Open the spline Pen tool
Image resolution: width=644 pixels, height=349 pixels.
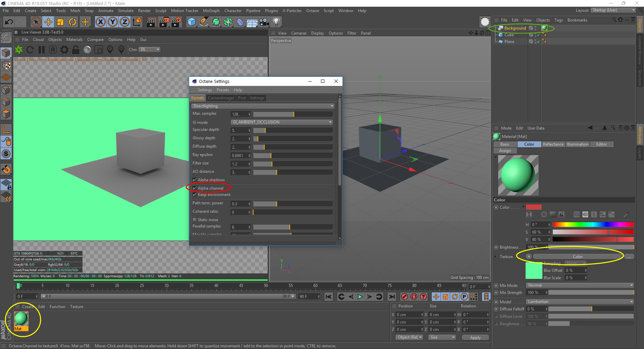204,22
